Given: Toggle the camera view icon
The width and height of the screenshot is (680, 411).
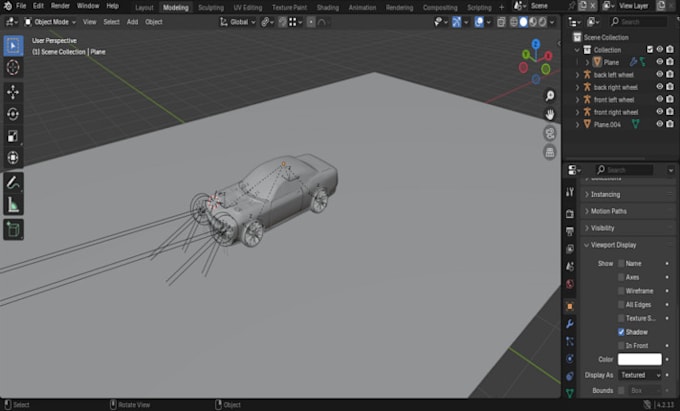Looking at the screenshot, I should point(550,133).
